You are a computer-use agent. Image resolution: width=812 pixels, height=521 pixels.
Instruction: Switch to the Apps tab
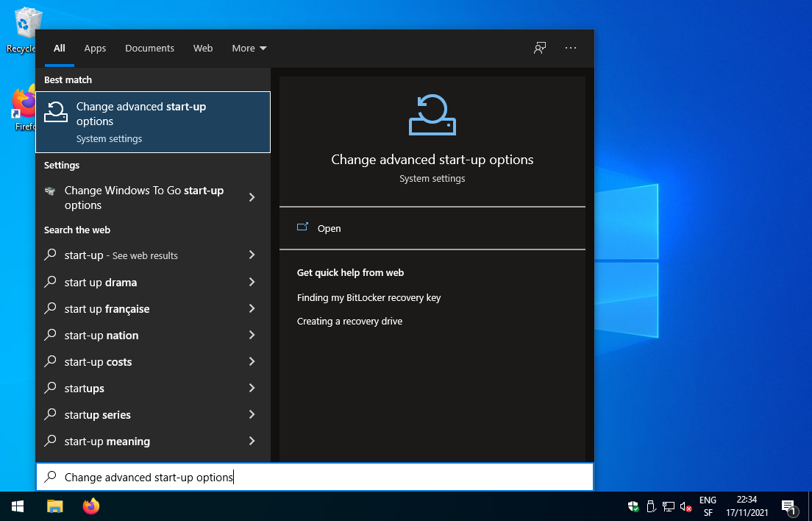95,48
